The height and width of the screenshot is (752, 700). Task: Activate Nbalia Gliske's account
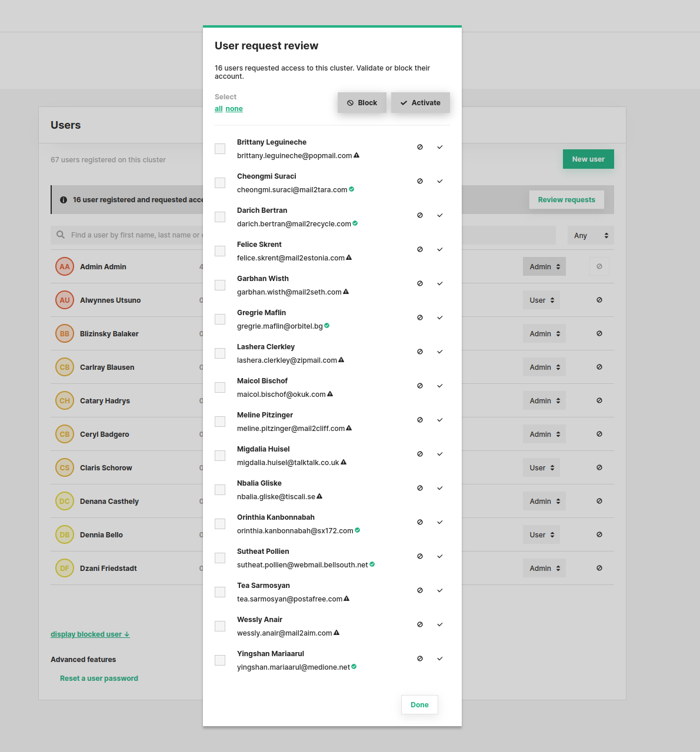pos(439,488)
